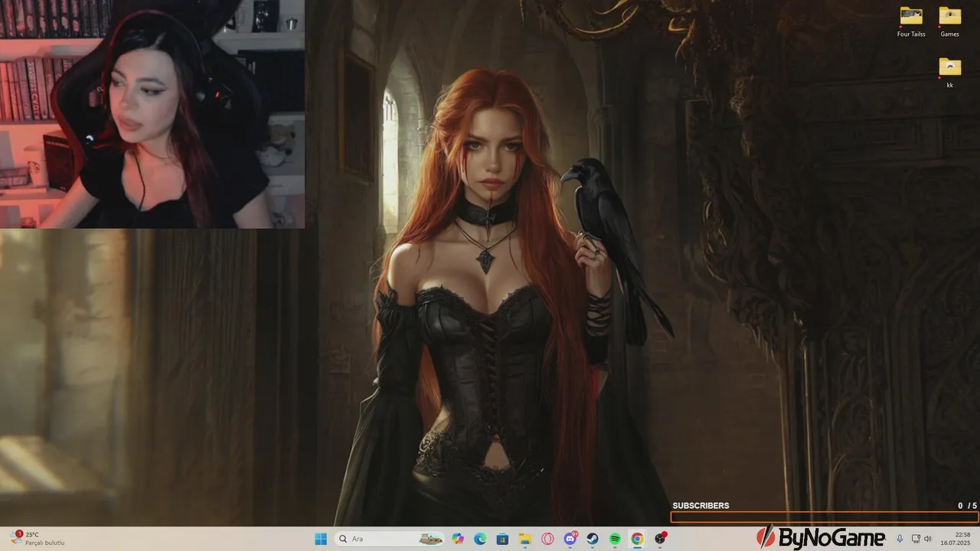This screenshot has height=551, width=980.
Task: Click the volume speaker tray icon
Action: click(x=928, y=539)
